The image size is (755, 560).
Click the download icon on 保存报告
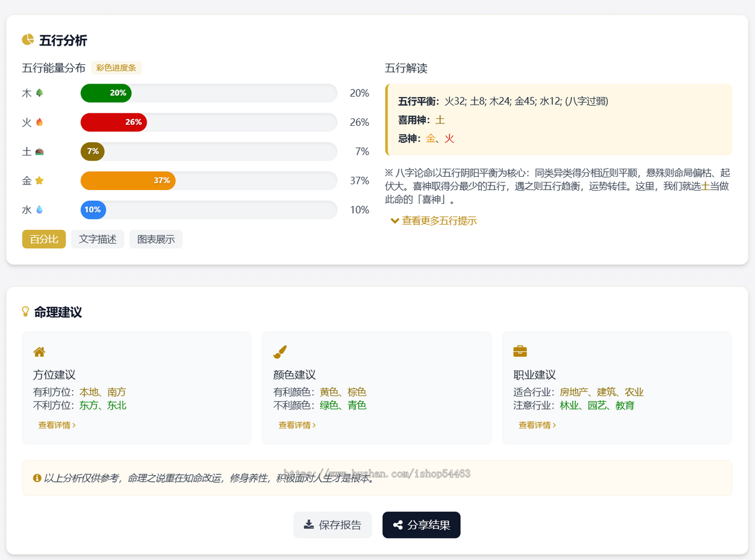pos(309,525)
